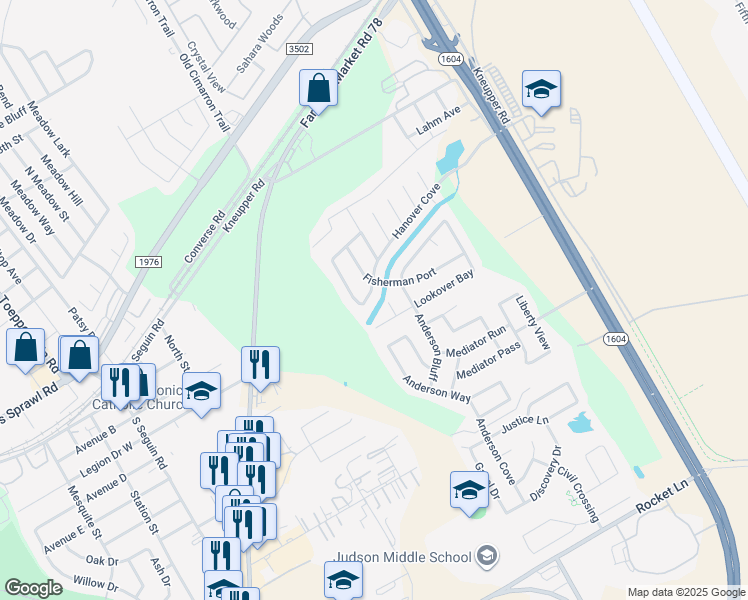Viewport: 748px width, 600px height.
Task: Select the Judson Middle School gray pin icon
Action: pyautogui.click(x=487, y=556)
